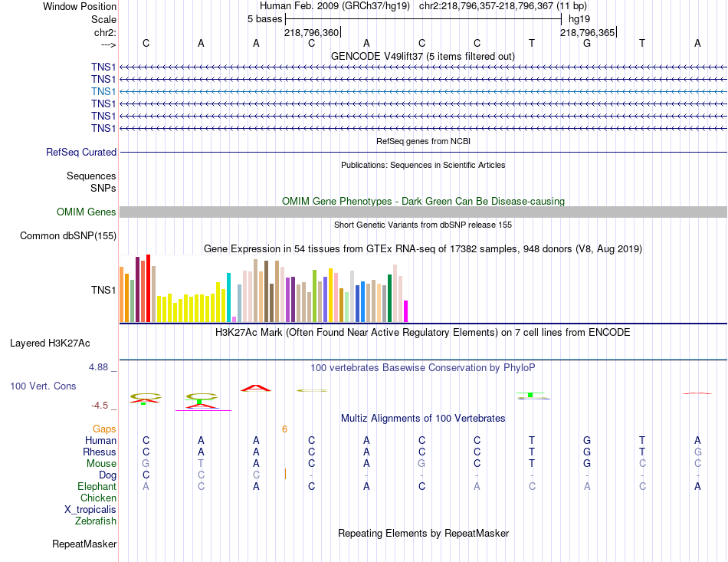Click Repeating Elements by RepeatMasker title

[x=423, y=533]
